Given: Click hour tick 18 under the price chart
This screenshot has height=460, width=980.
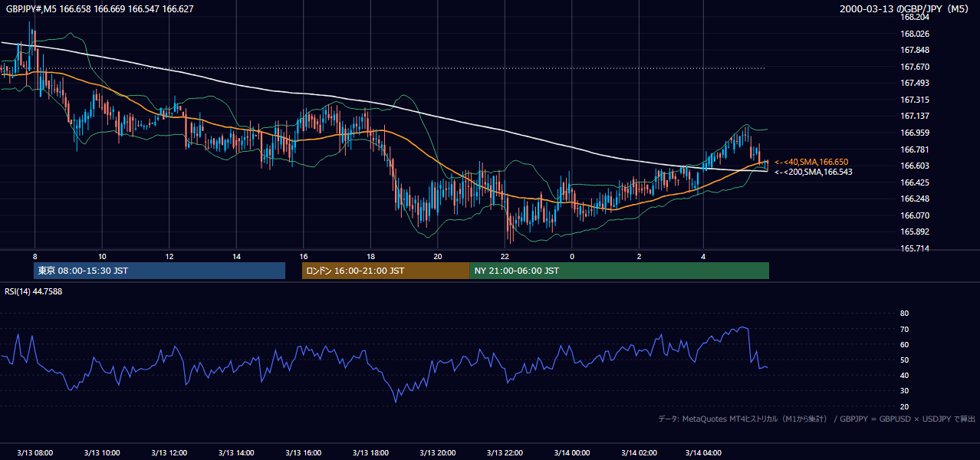Looking at the screenshot, I should coord(370,256).
